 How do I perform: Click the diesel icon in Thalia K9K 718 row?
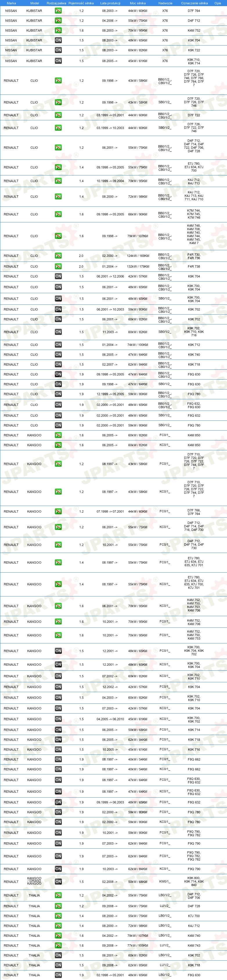coord(58,965)
